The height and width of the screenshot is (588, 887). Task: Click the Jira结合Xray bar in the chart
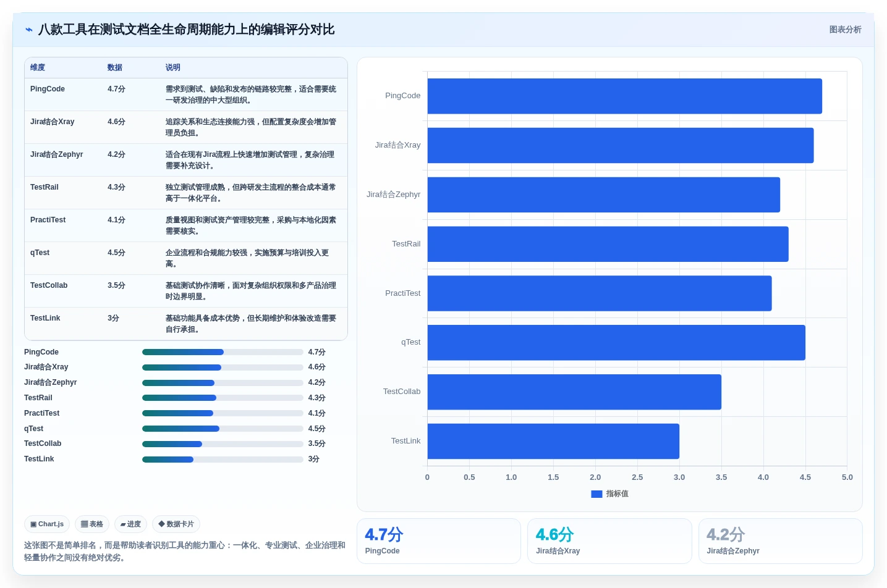[x=620, y=146]
